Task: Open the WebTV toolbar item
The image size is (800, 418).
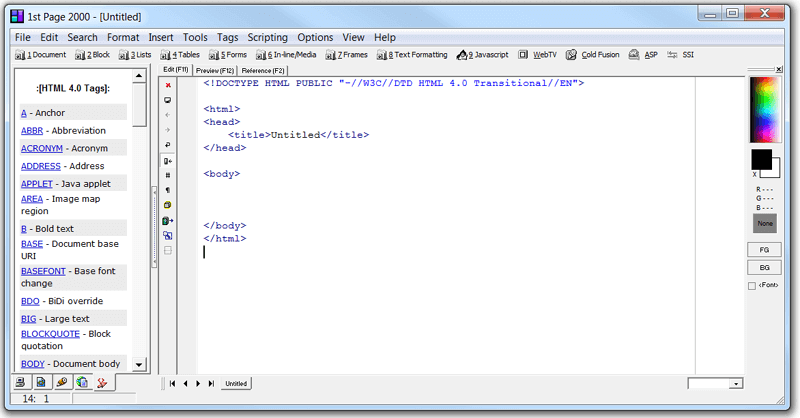Action: pyautogui.click(x=537, y=55)
